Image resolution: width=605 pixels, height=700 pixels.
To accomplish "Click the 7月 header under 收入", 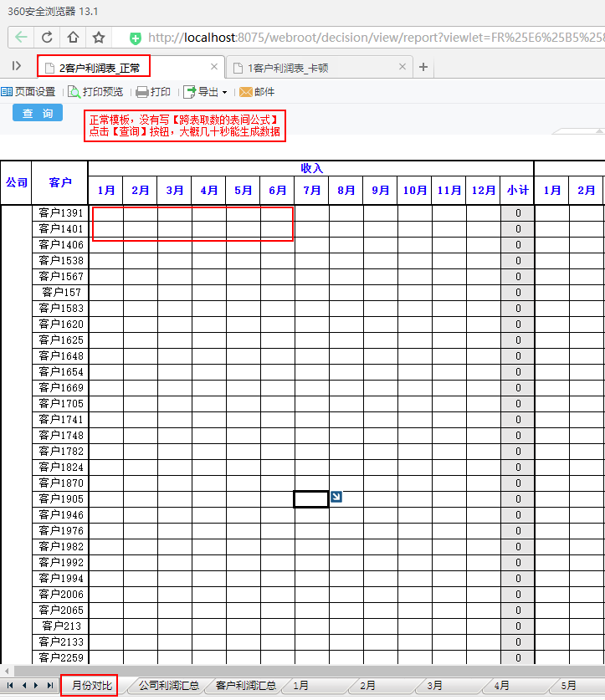I will click(311, 191).
